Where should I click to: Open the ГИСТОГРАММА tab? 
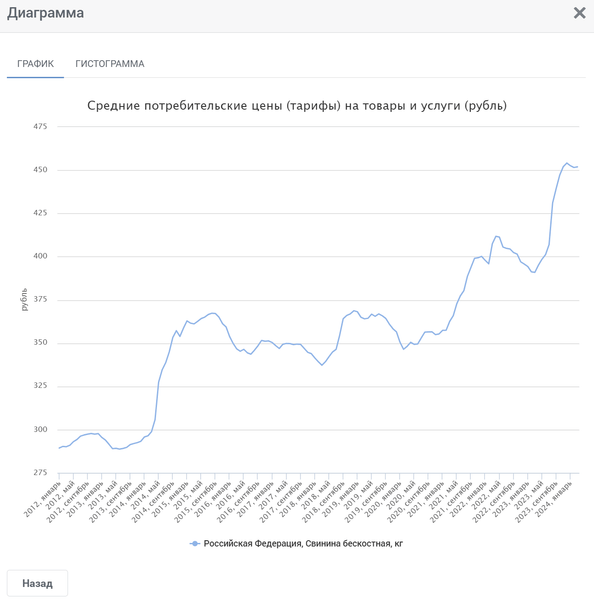(109, 64)
